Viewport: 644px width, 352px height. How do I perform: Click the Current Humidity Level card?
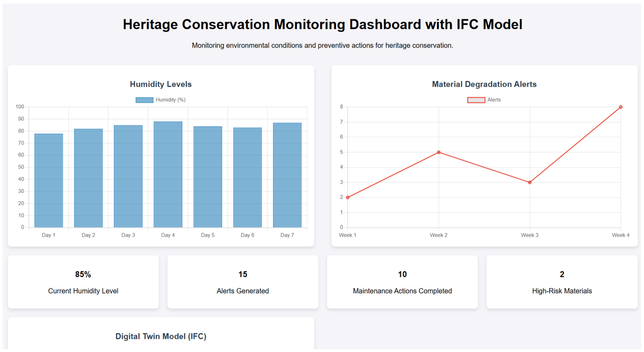click(83, 282)
